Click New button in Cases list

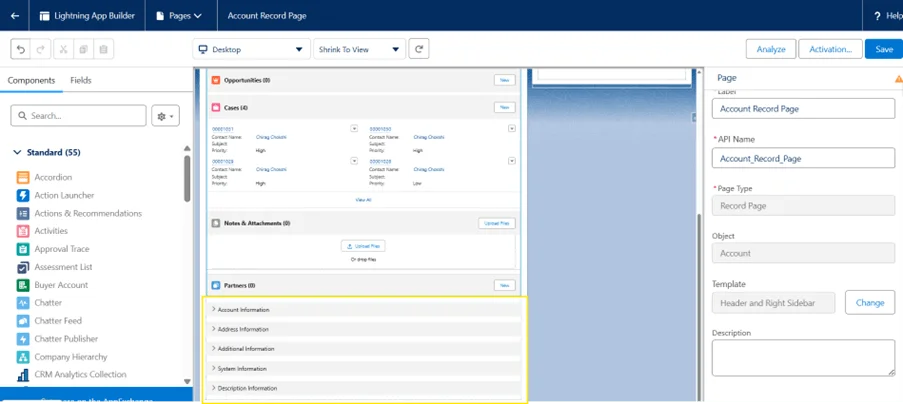[x=504, y=108]
